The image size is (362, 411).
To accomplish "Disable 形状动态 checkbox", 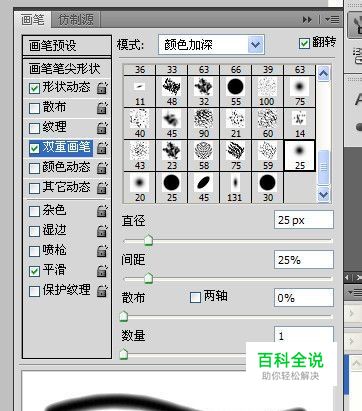I will [34, 88].
